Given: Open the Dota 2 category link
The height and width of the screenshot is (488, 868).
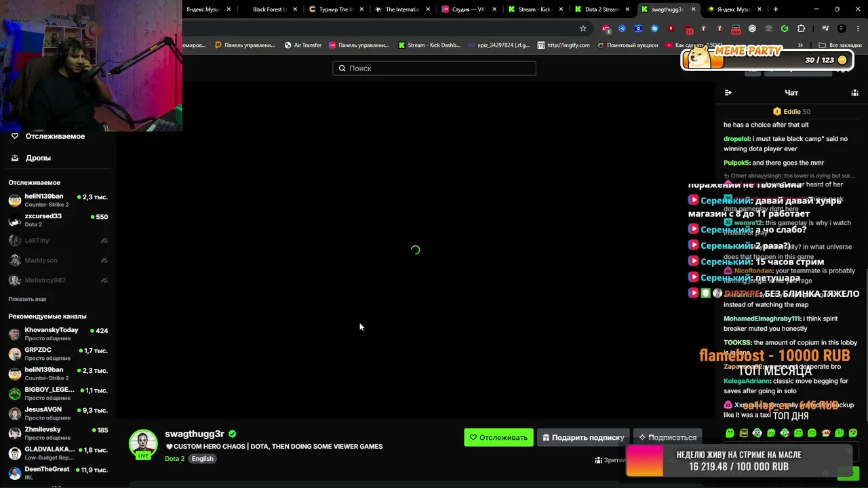Looking at the screenshot, I should click(174, 459).
